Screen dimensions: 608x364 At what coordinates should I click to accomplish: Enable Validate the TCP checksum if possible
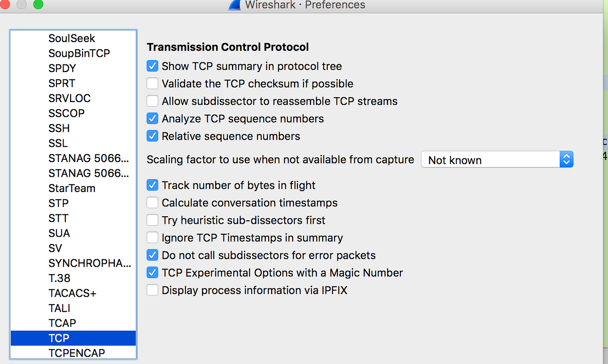coord(153,84)
